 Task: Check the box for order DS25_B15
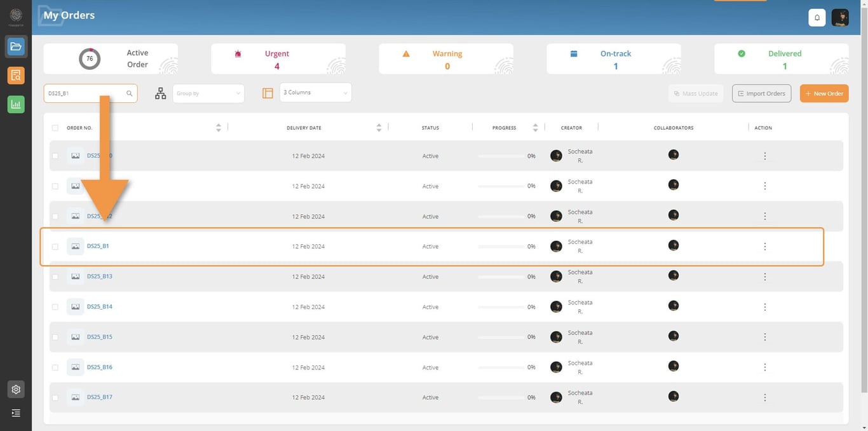[55, 337]
